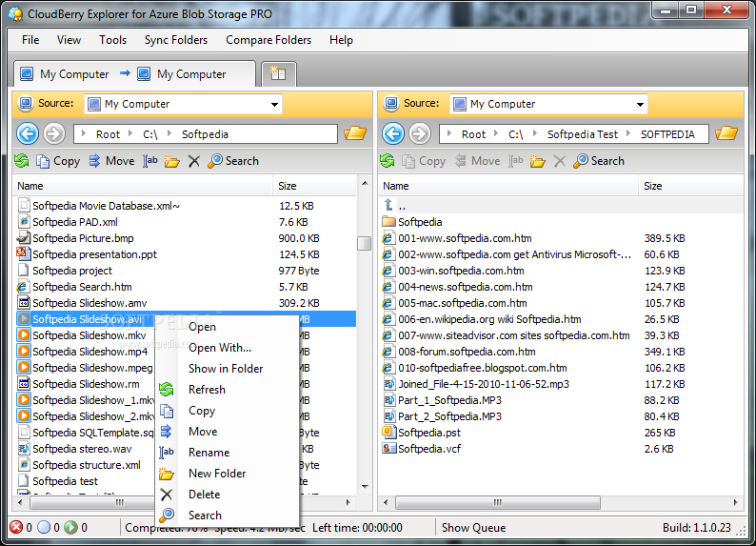This screenshot has width=756, height=546.
Task: Click the left pane rename (ab) icon
Action: (149, 161)
